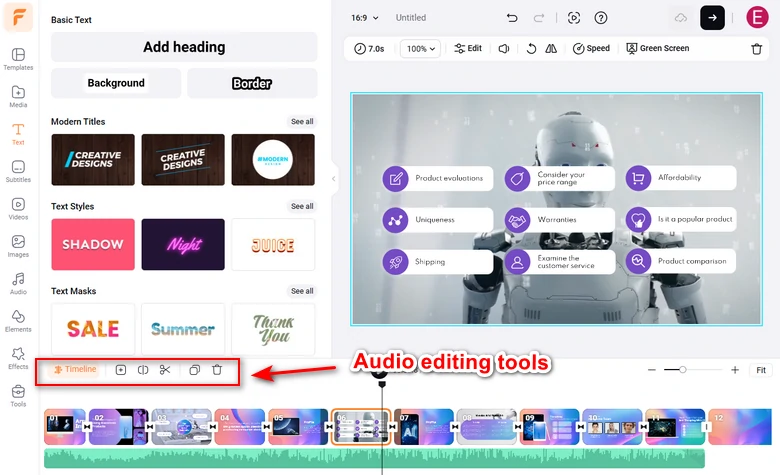
Task: Select the Night neon text style
Action: (x=183, y=244)
